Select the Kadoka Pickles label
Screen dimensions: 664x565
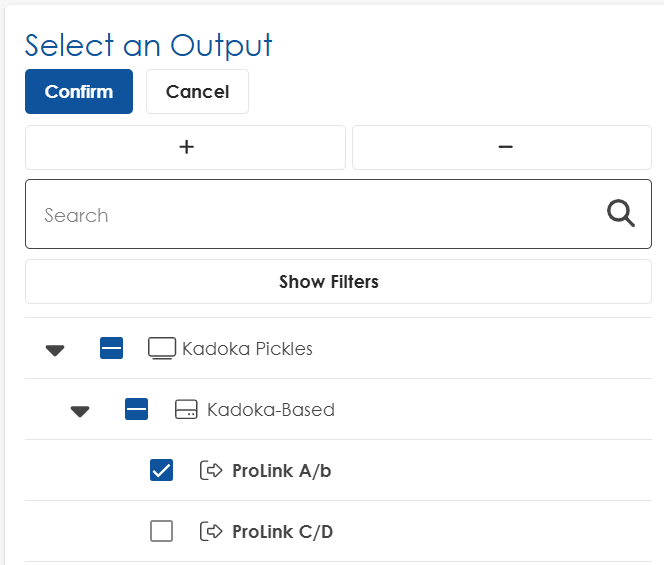pyautogui.click(x=247, y=349)
